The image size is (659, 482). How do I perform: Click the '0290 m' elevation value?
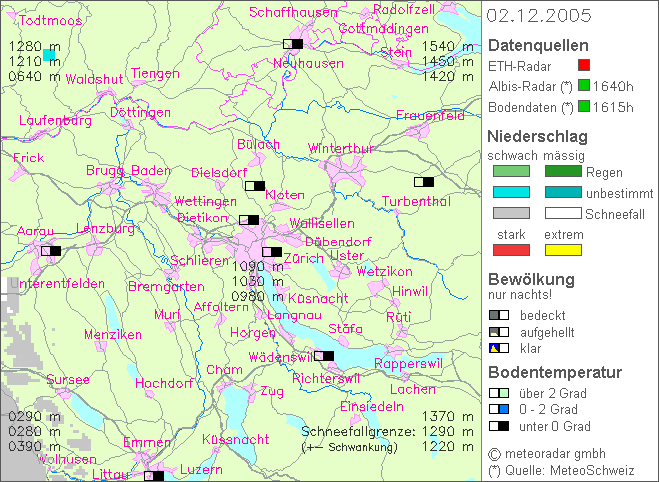click(34, 416)
